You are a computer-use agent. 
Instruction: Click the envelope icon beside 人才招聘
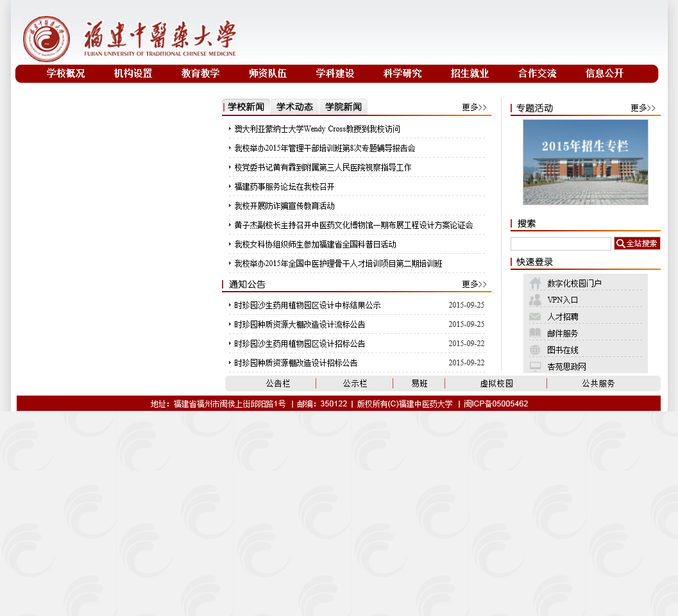pyautogui.click(x=536, y=317)
